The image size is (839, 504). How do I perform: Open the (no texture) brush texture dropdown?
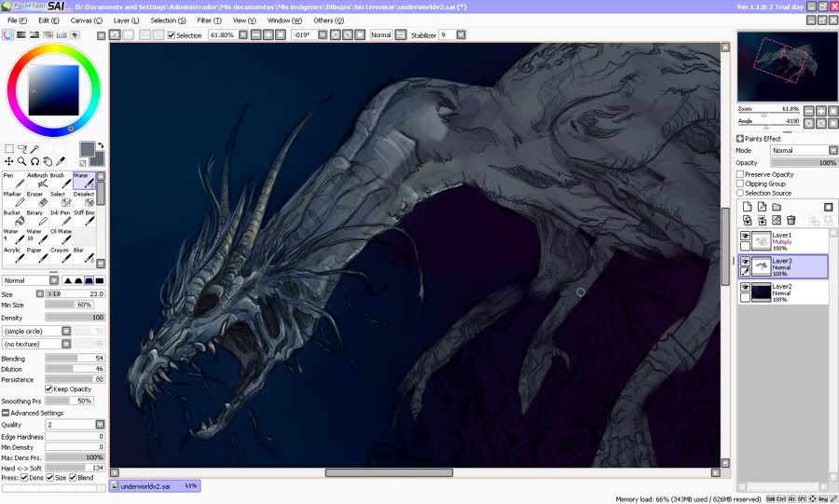tap(66, 344)
